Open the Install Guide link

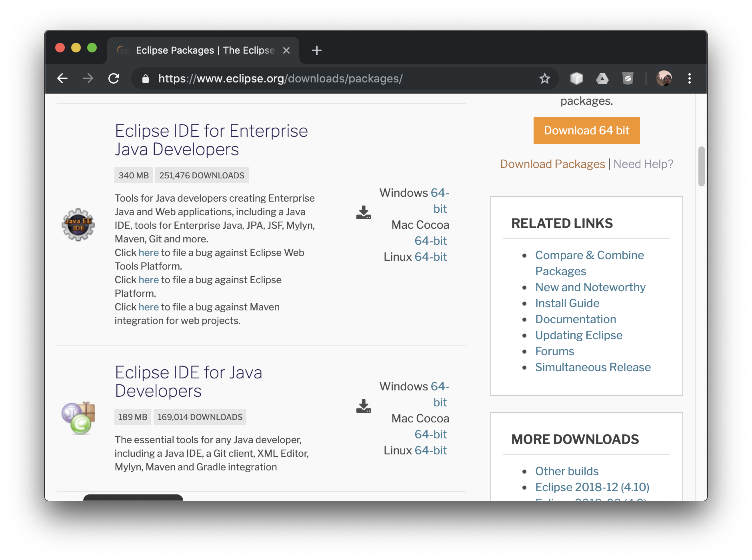[567, 303]
